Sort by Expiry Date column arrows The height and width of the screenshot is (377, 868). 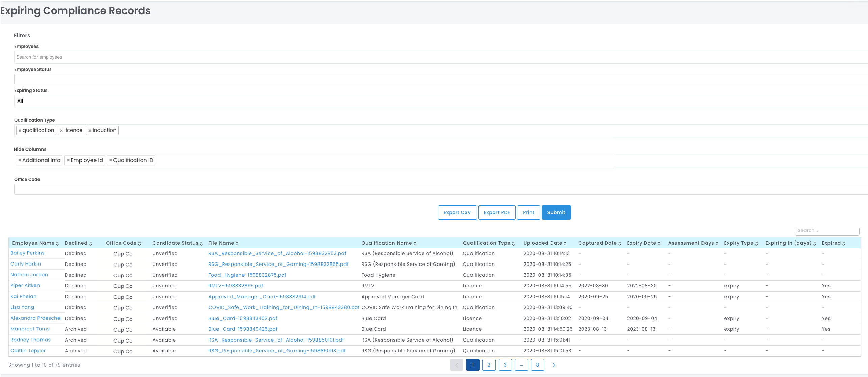pyautogui.click(x=659, y=243)
